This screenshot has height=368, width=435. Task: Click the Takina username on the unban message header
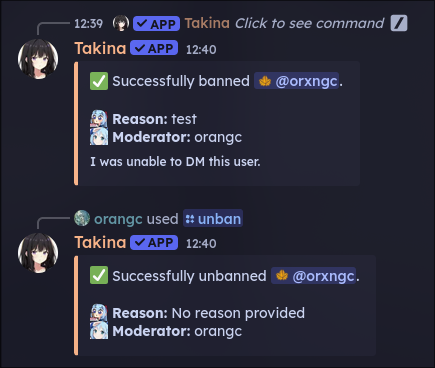pos(100,243)
